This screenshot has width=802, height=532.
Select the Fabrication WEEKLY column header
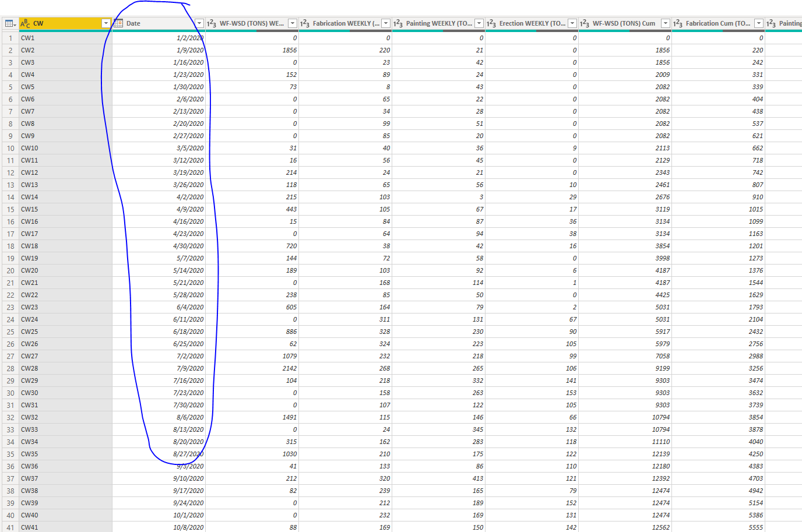tap(345, 23)
